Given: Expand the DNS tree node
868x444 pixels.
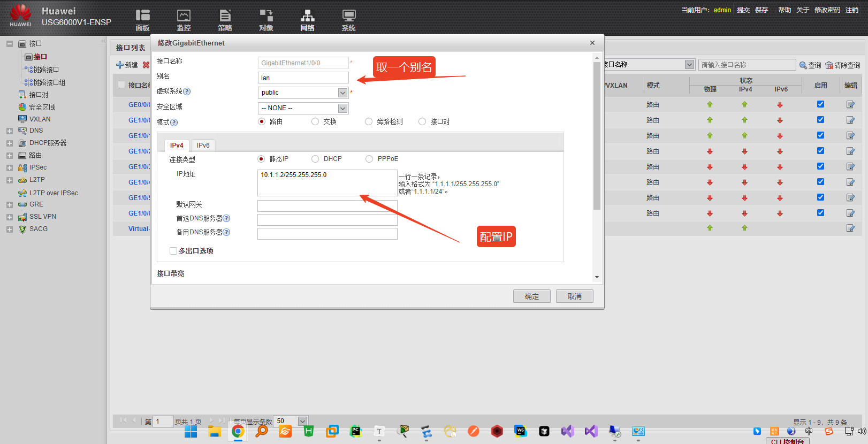Looking at the screenshot, I should (10, 131).
